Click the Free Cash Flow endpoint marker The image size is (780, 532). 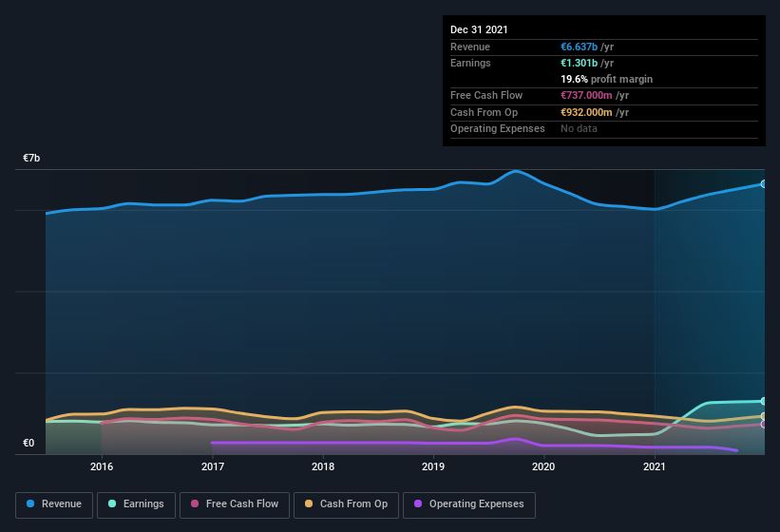tap(764, 424)
